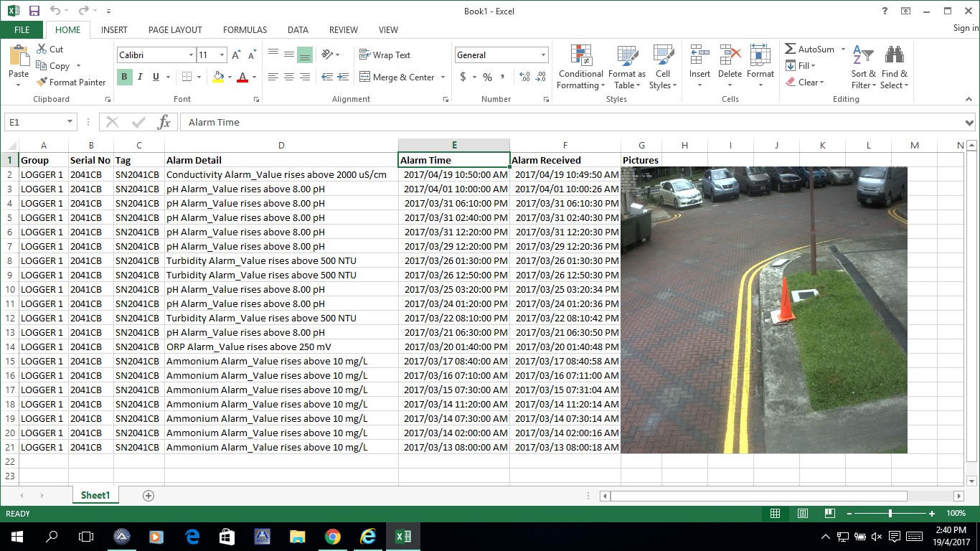This screenshot has height=551, width=980.
Task: Open the Sort & Filter menu
Action: pyautogui.click(x=864, y=67)
